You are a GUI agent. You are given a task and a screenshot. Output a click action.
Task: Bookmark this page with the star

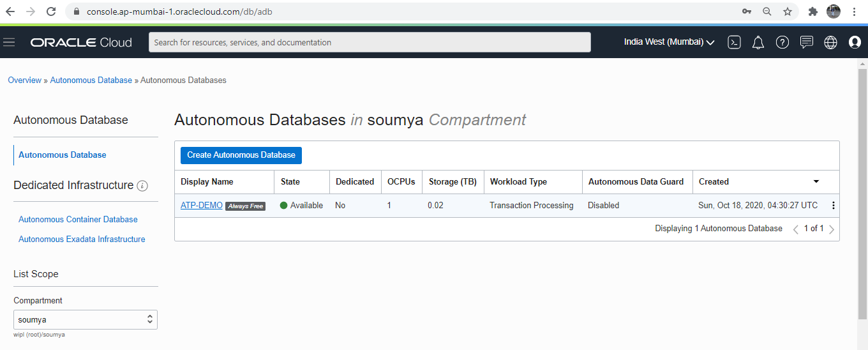click(x=788, y=11)
